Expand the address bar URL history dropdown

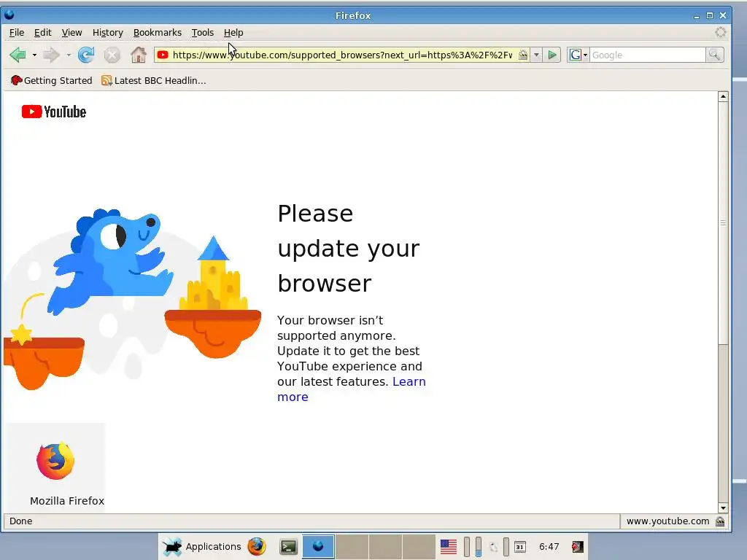[x=536, y=55]
